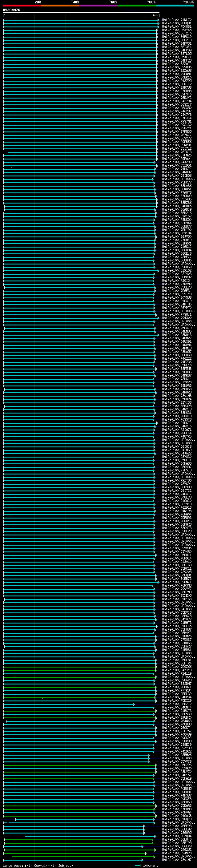The image size is (197, 868).
Task: Select the hit label UniRef100_C1GA20
Action: (x=177, y=501)
